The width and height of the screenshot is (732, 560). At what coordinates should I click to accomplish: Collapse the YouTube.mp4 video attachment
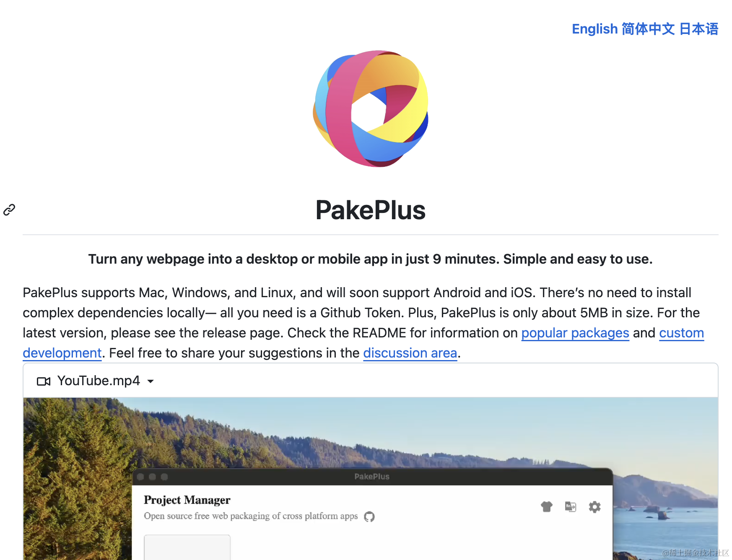(x=151, y=381)
